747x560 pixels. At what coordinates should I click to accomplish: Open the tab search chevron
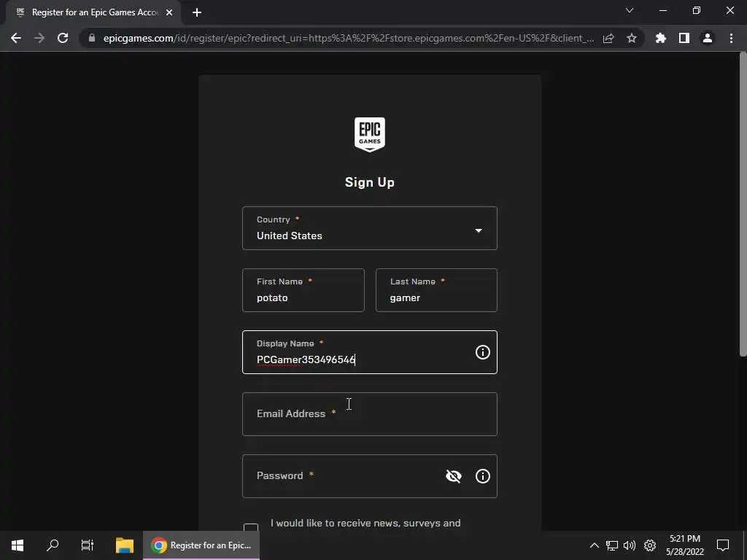tap(630, 10)
